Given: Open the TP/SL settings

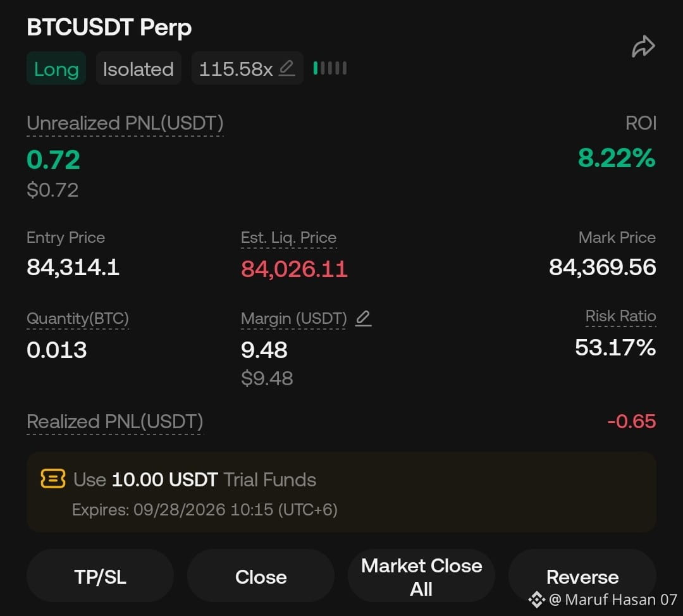Looking at the screenshot, I should [100, 576].
